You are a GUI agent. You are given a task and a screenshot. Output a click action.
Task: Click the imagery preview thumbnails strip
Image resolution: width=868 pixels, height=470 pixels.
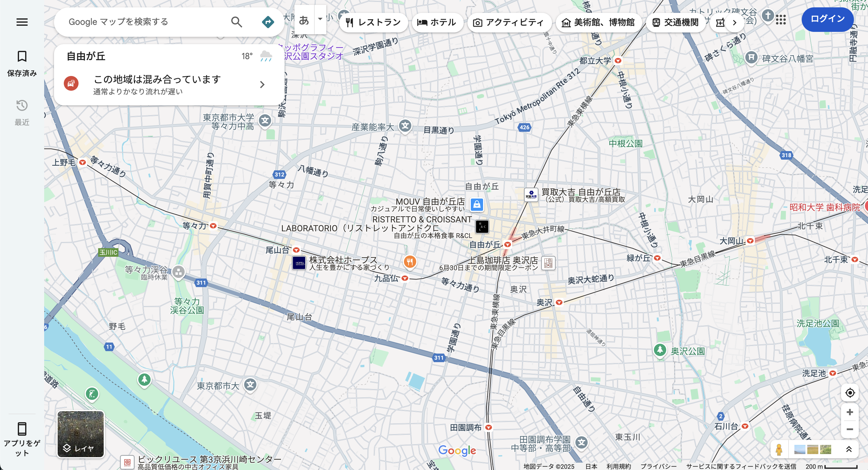(x=812, y=449)
